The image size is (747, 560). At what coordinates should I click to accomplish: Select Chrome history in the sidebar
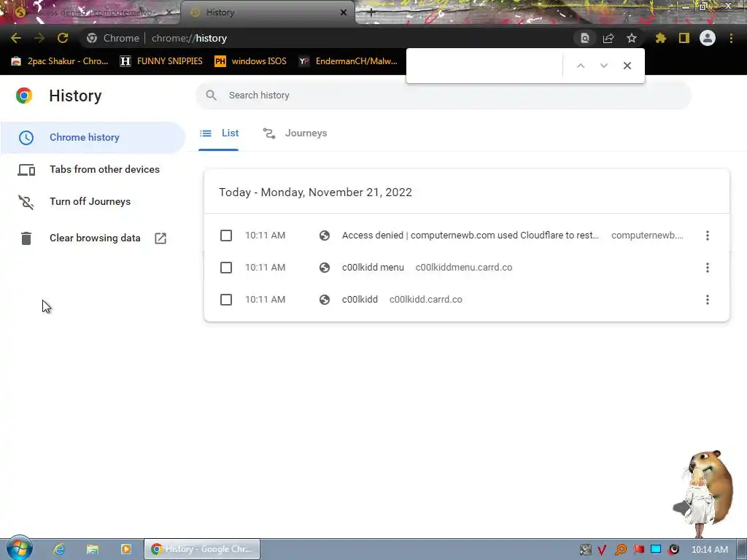coord(93,138)
